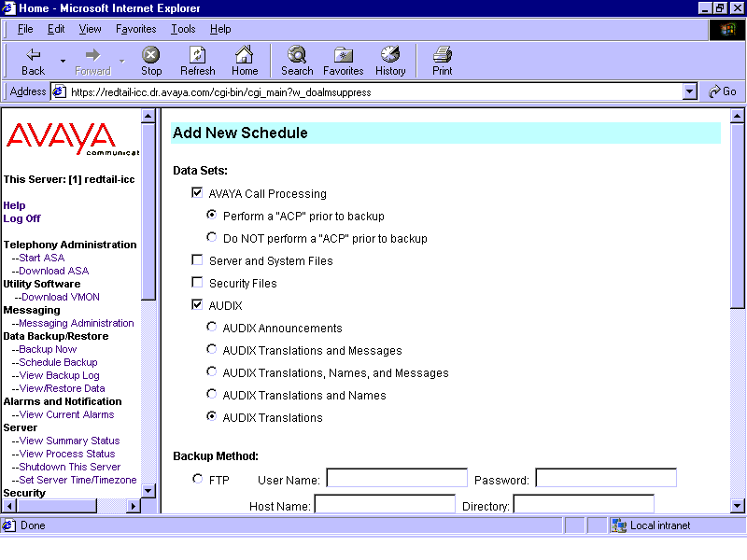This screenshot has width=747, height=560.
Task: Open the Messaging Administration link
Action: (77, 323)
